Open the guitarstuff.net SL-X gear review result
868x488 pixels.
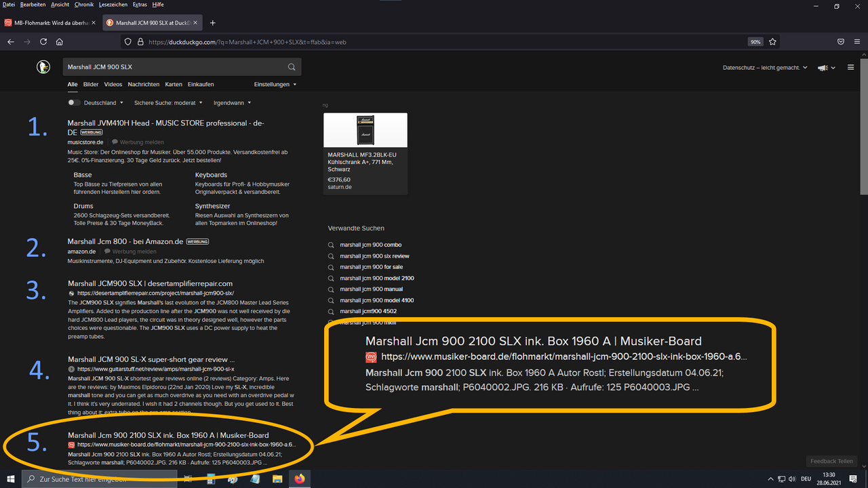151,359
